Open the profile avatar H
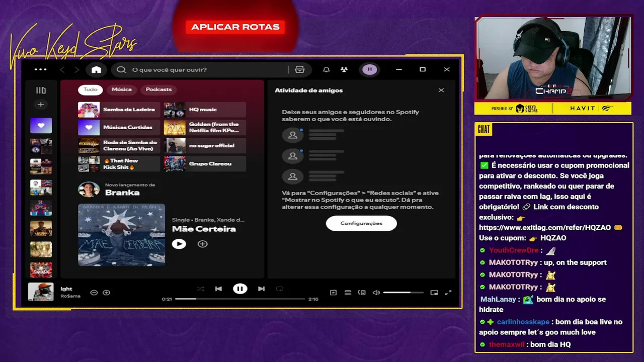 pyautogui.click(x=370, y=69)
